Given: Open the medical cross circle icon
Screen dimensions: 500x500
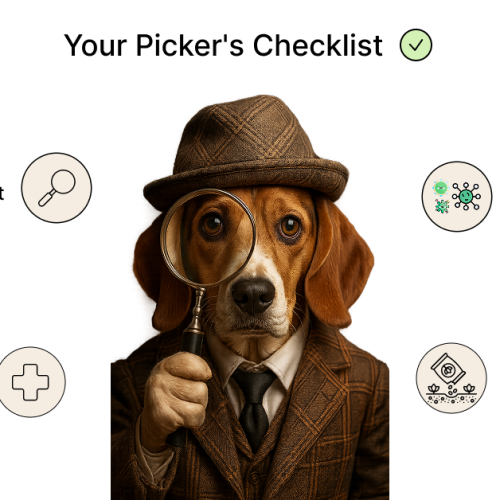Looking at the screenshot, I should click(x=31, y=382).
